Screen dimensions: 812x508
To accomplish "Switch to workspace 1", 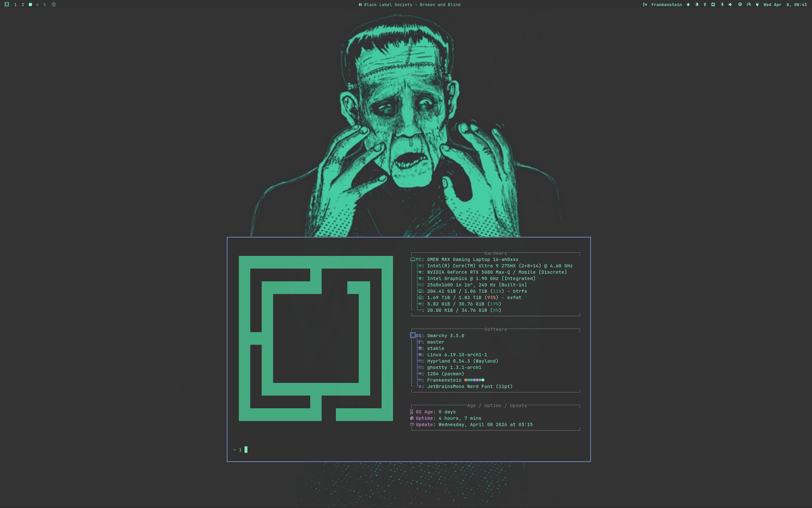I will point(16,5).
